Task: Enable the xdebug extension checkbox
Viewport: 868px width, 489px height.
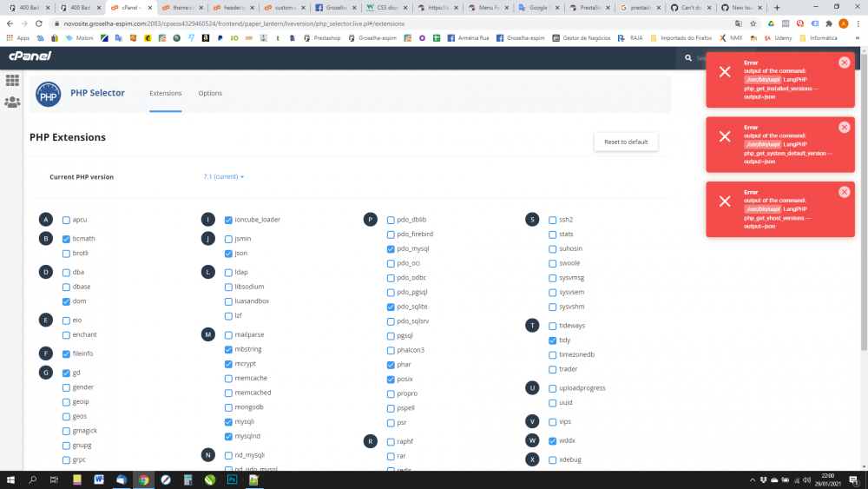Action: 552,460
